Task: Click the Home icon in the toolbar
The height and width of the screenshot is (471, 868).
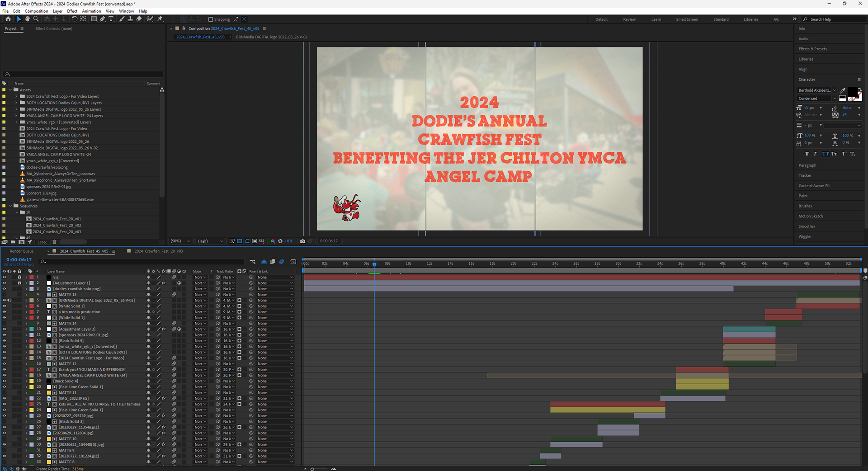Action: point(8,19)
